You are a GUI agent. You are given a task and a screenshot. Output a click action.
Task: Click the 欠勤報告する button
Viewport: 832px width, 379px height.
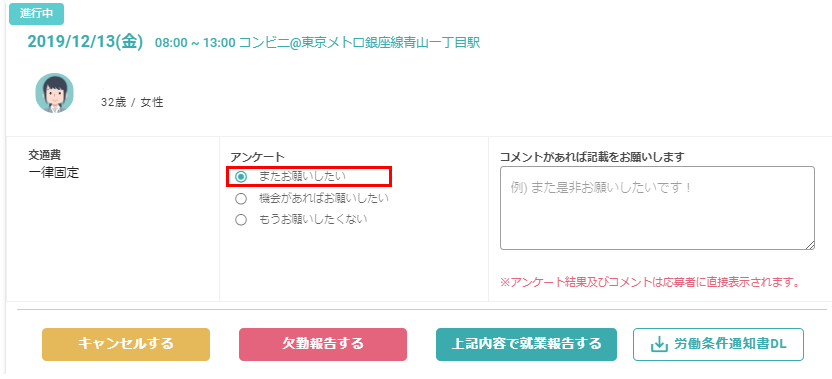(x=323, y=344)
